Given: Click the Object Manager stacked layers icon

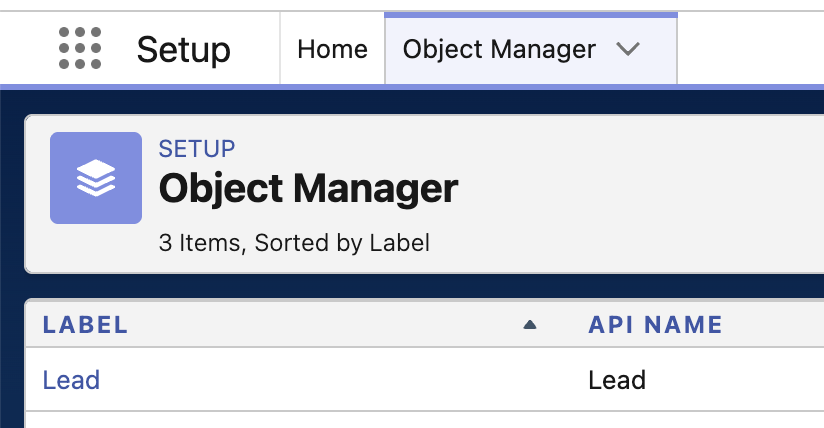Looking at the screenshot, I should [x=96, y=178].
